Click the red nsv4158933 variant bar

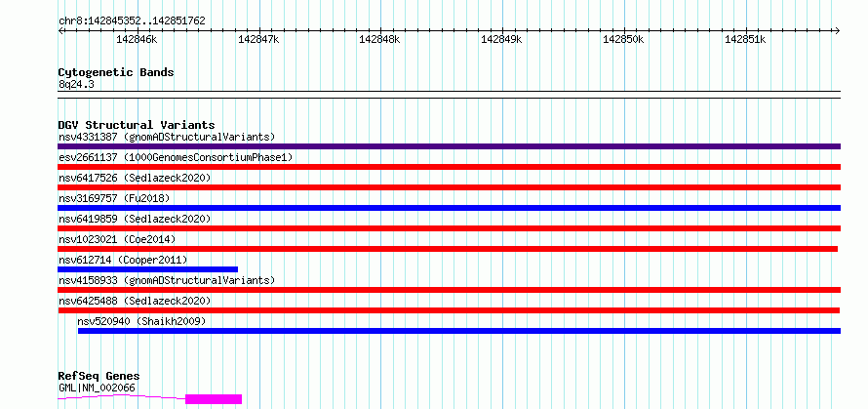click(x=449, y=290)
